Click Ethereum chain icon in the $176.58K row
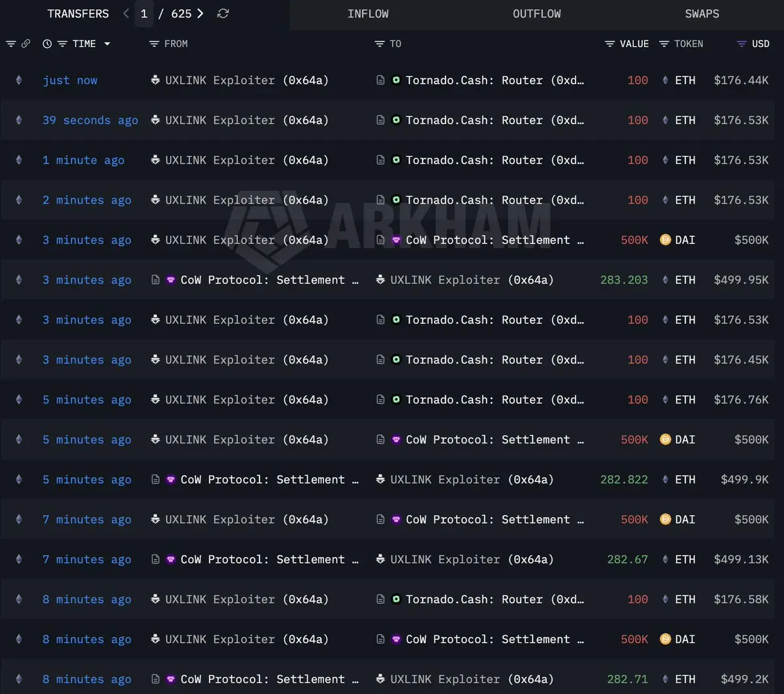The width and height of the screenshot is (784, 694). pyautogui.click(x=18, y=599)
